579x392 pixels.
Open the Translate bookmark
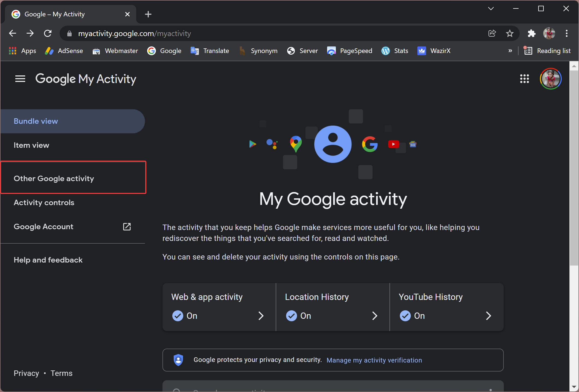pyautogui.click(x=210, y=51)
